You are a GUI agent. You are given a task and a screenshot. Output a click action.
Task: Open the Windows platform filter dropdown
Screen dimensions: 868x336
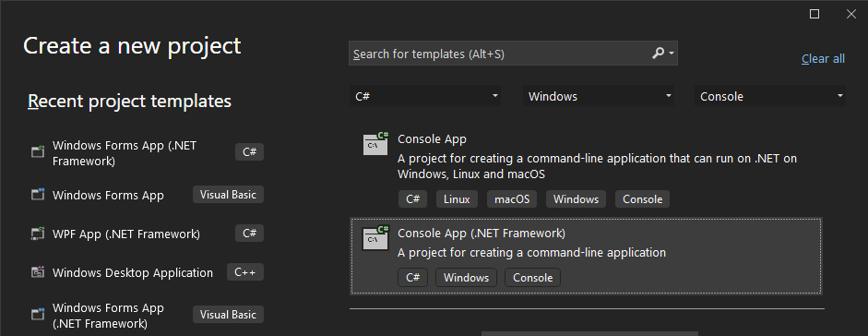pyautogui.click(x=599, y=96)
